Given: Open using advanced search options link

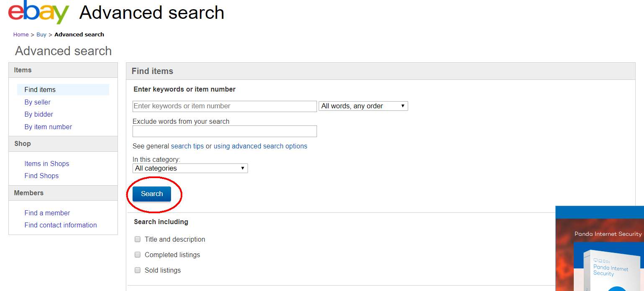Looking at the screenshot, I should 261,146.
